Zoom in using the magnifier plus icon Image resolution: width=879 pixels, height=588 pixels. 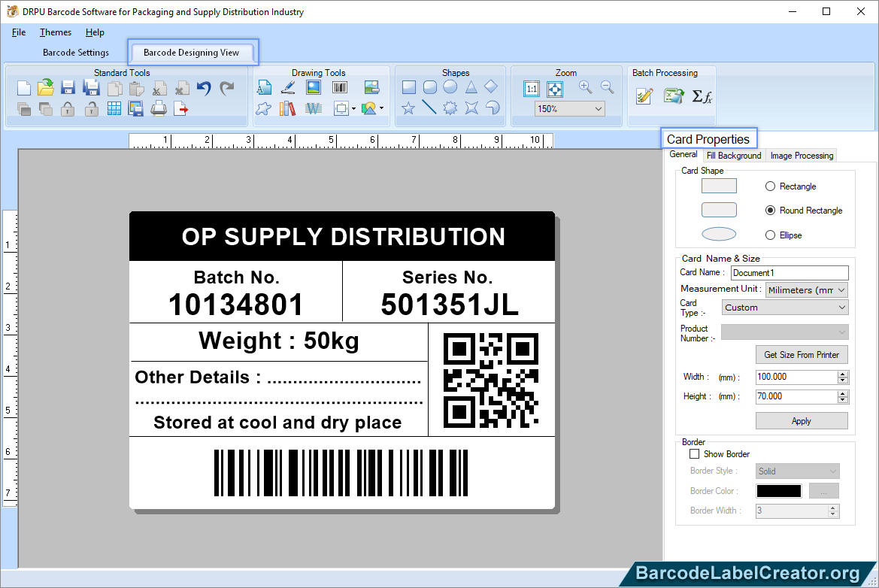point(584,87)
